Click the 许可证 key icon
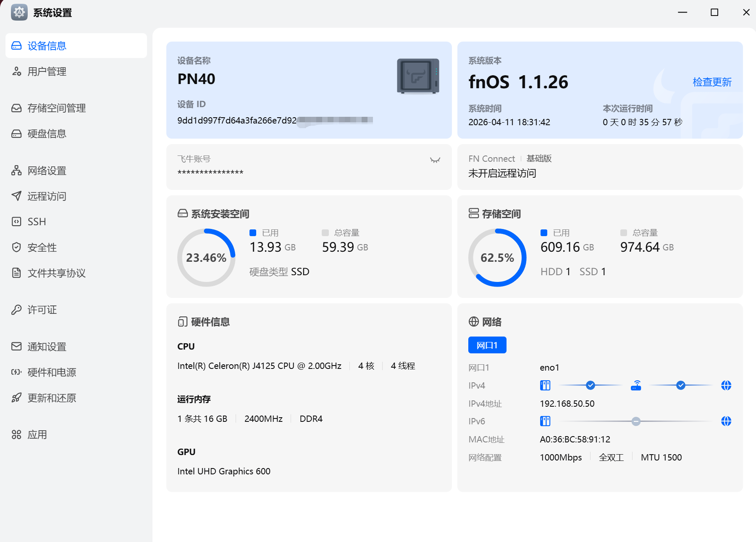 (16, 310)
